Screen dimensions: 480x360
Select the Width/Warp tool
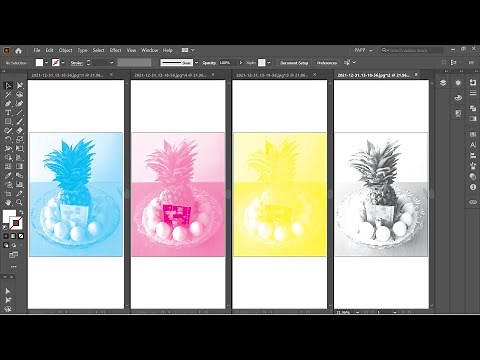coord(8,149)
